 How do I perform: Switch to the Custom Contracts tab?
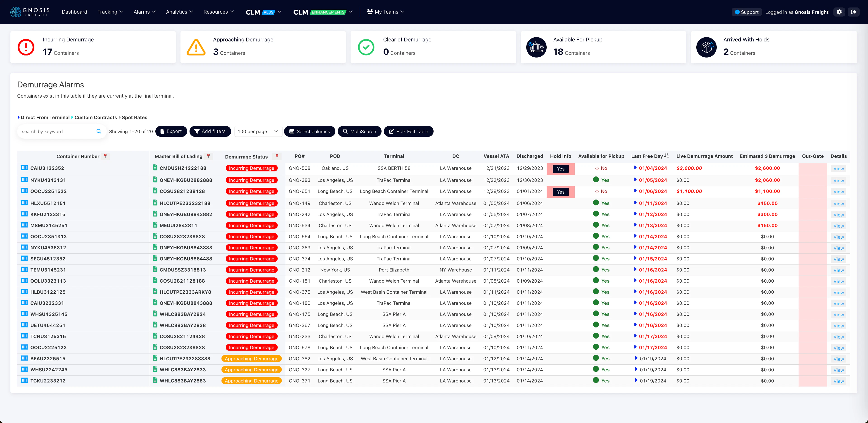[x=95, y=117]
